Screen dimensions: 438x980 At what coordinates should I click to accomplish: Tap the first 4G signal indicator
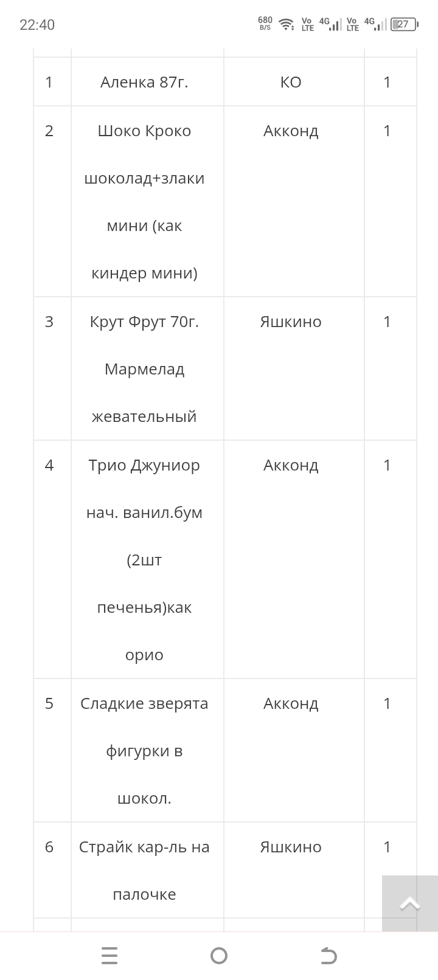[330, 24]
